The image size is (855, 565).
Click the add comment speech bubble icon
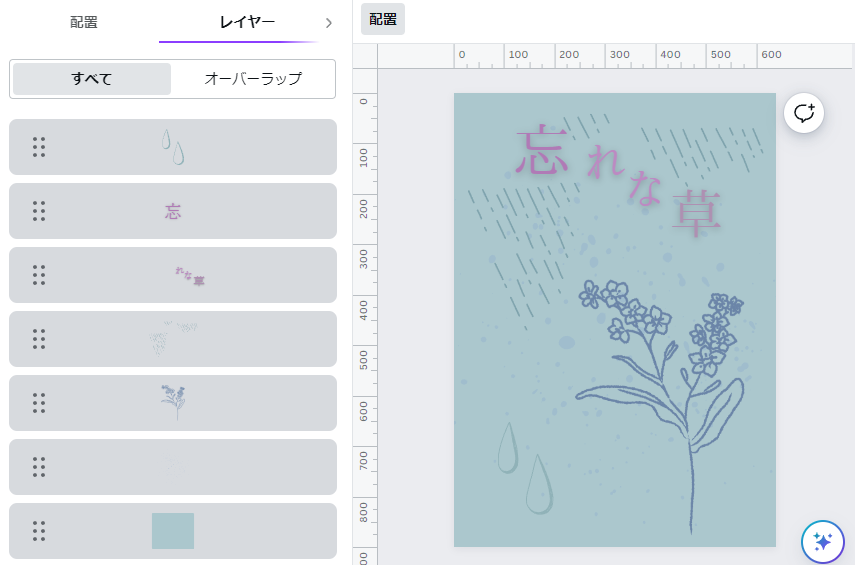(804, 113)
